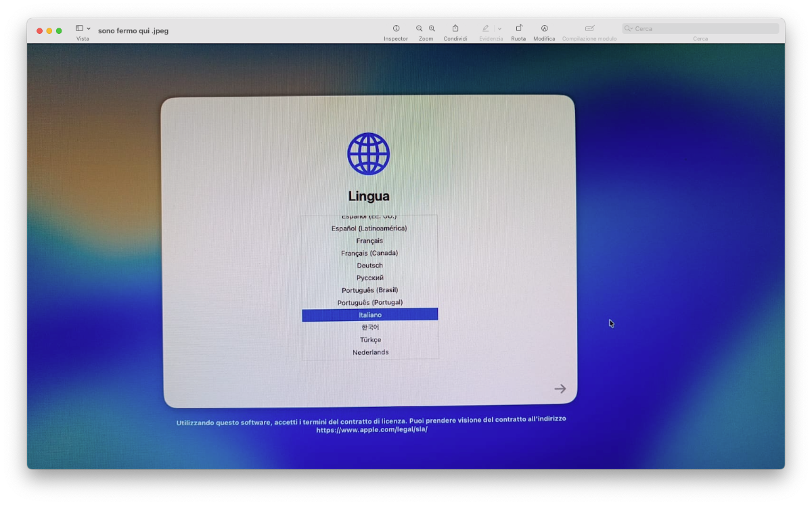The image size is (812, 505).
Task: Click the apple.com/legal/sla link text
Action: tap(371, 429)
